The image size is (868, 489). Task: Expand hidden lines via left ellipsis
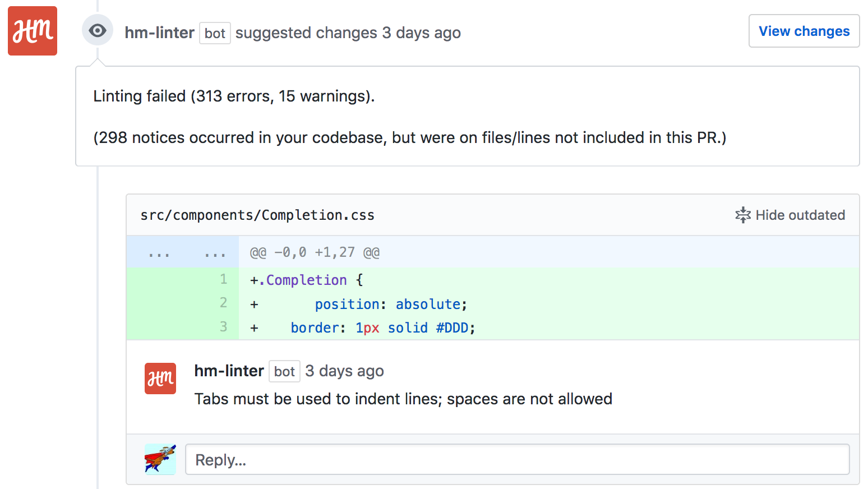pyautogui.click(x=159, y=253)
